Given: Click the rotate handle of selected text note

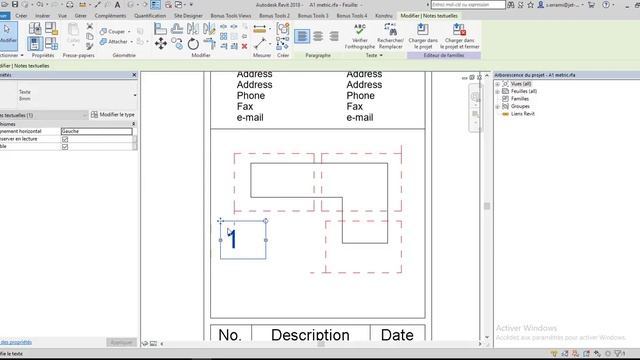Looking at the screenshot, I should (x=265, y=221).
